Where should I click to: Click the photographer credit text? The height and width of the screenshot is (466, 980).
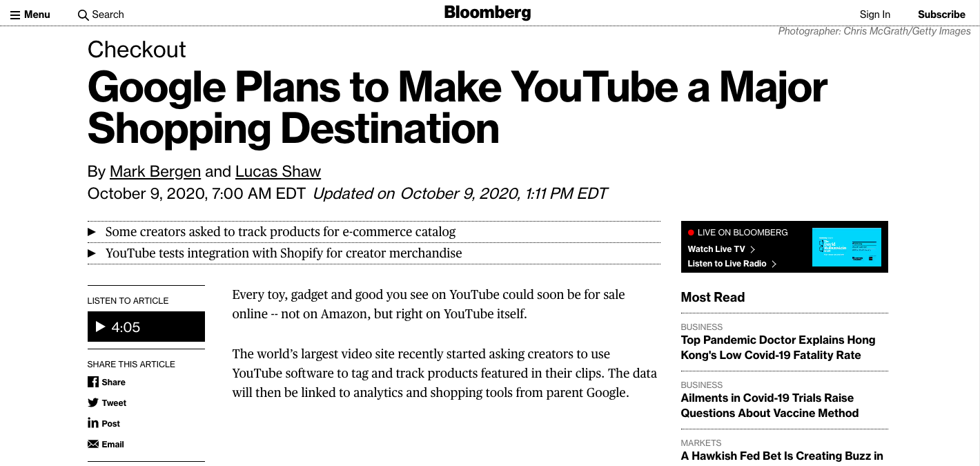point(874,31)
